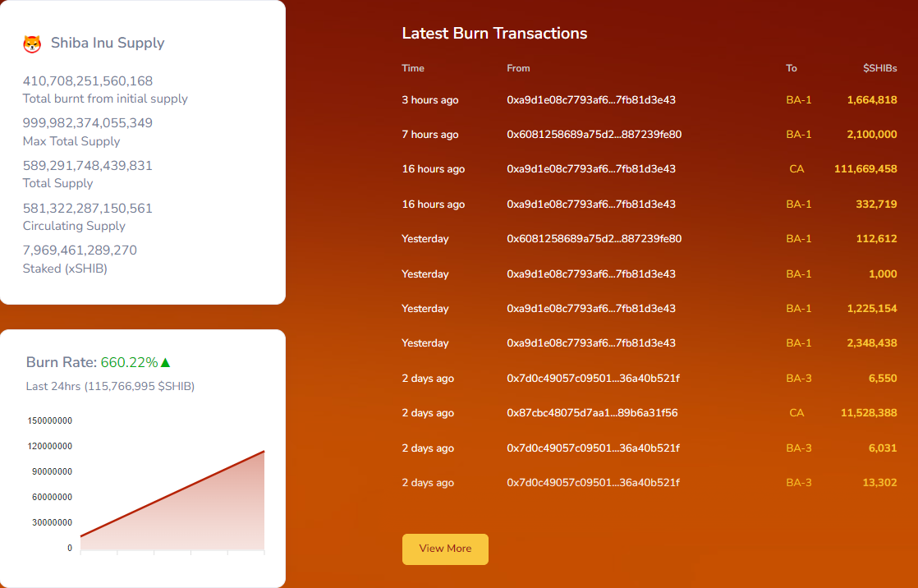Click the 1,225,154 $SHIBs amount
Viewport: 918px width, 588px height.
(x=872, y=309)
